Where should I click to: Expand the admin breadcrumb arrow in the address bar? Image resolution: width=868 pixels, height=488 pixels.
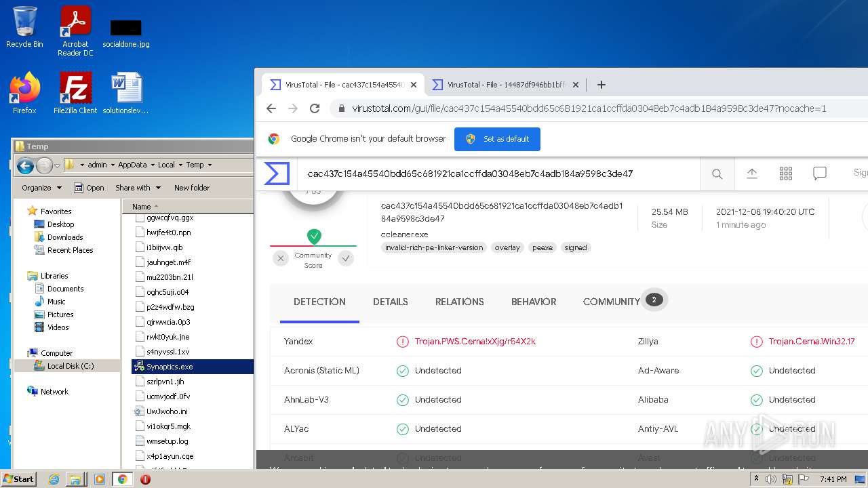coord(113,165)
